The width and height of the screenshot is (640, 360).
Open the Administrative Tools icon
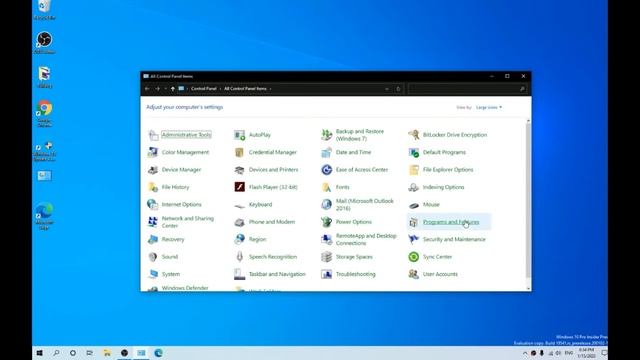pos(153,135)
